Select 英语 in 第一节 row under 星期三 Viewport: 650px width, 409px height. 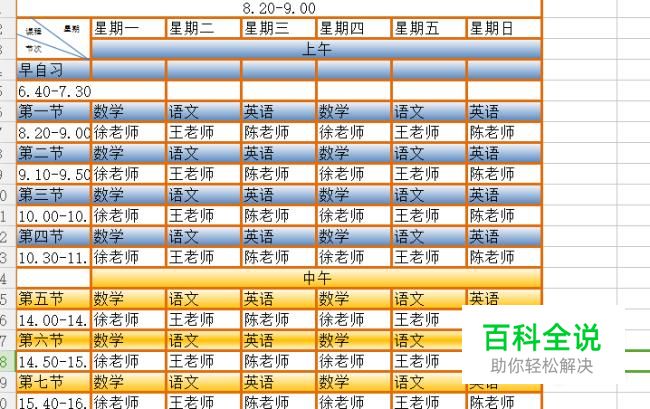278,112
